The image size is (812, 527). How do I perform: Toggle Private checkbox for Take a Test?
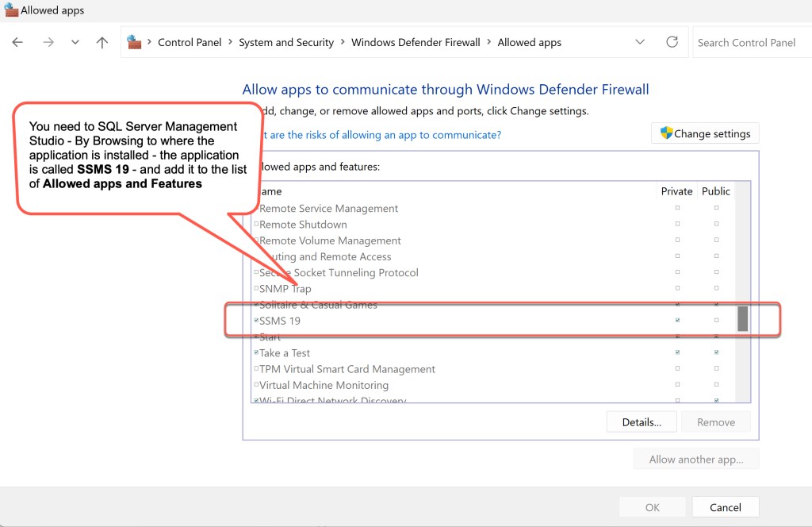(677, 352)
